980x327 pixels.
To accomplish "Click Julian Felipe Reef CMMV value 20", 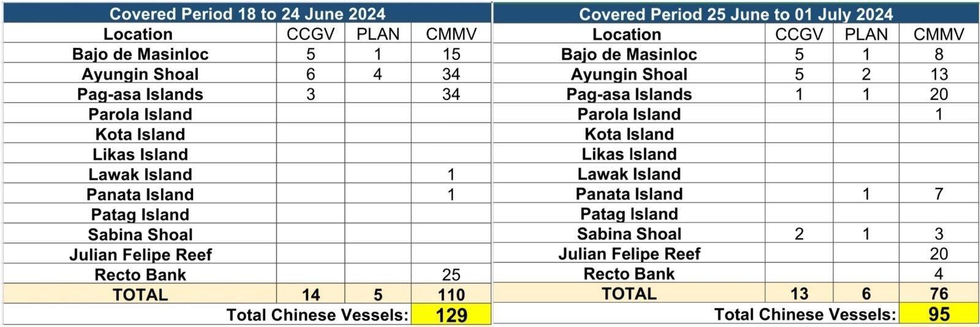I will tap(938, 254).
